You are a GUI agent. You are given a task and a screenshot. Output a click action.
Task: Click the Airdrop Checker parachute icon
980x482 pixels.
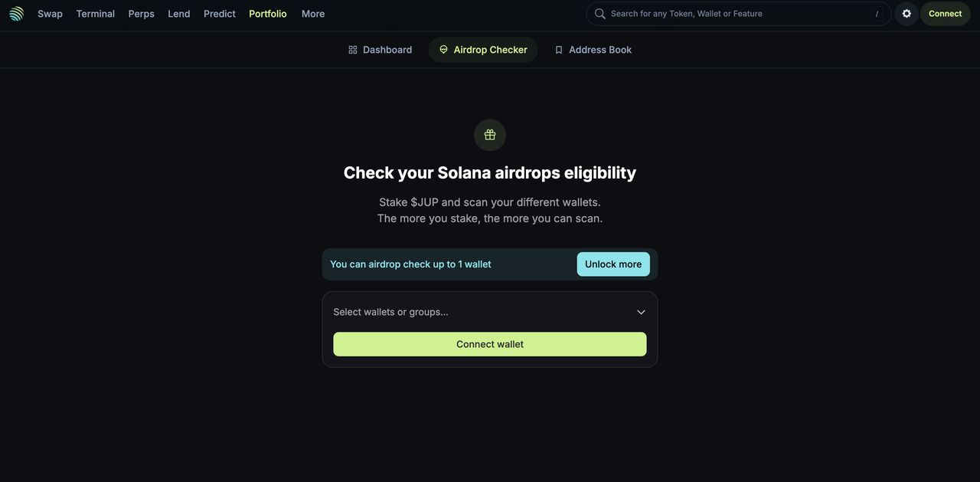[443, 50]
